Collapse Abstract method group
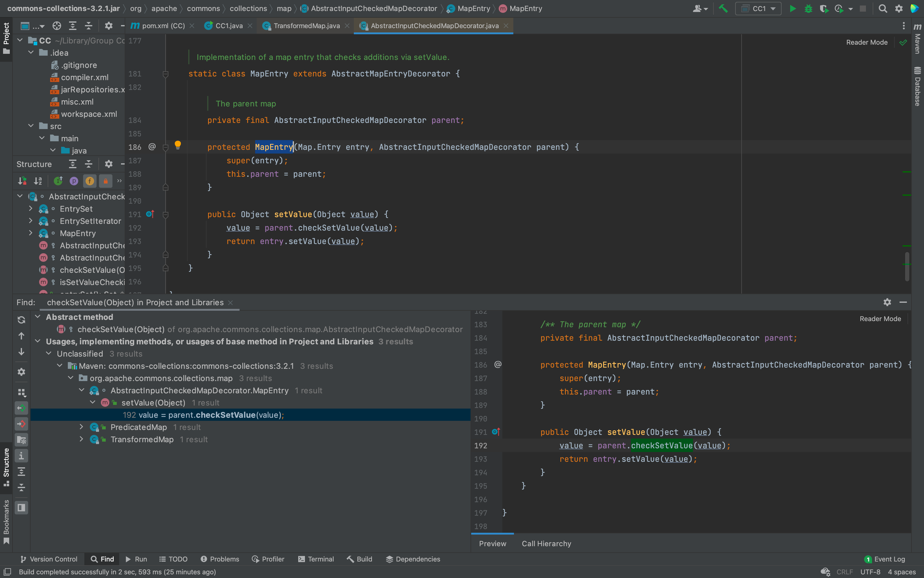This screenshot has width=924, height=578. [38, 317]
